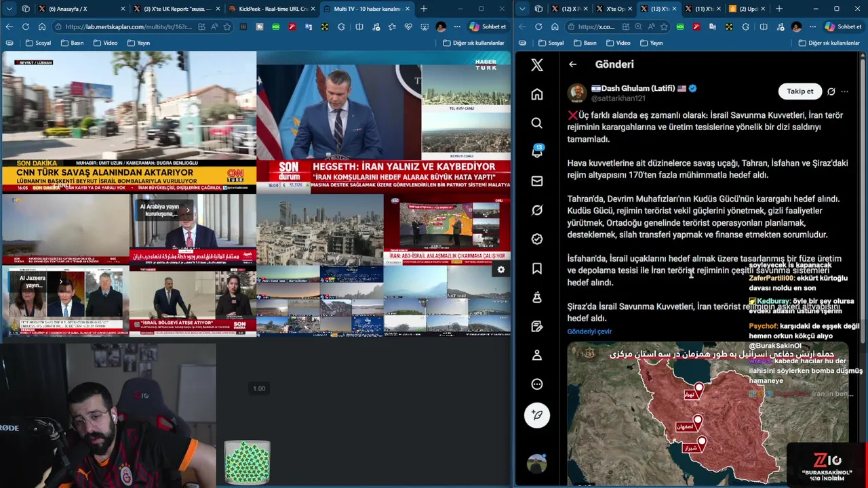Screen dimensions: 868x488
Task: Open X notifications bell icon
Action: (x=537, y=152)
